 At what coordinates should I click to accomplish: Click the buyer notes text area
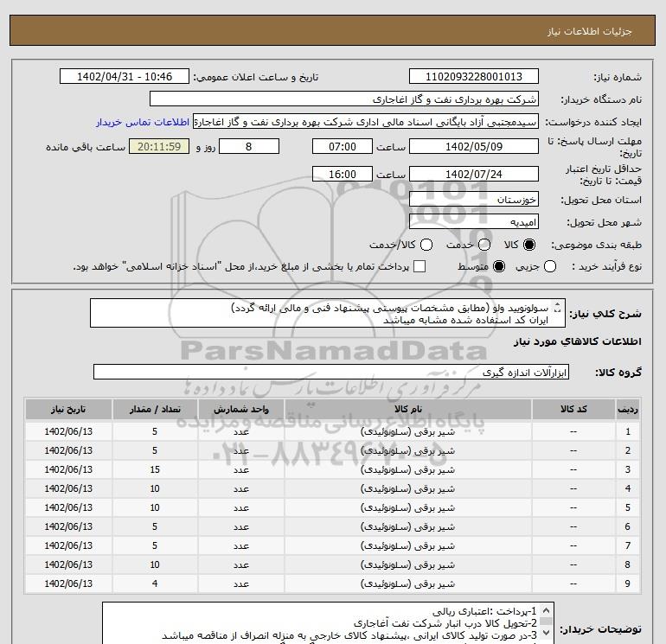328,622
